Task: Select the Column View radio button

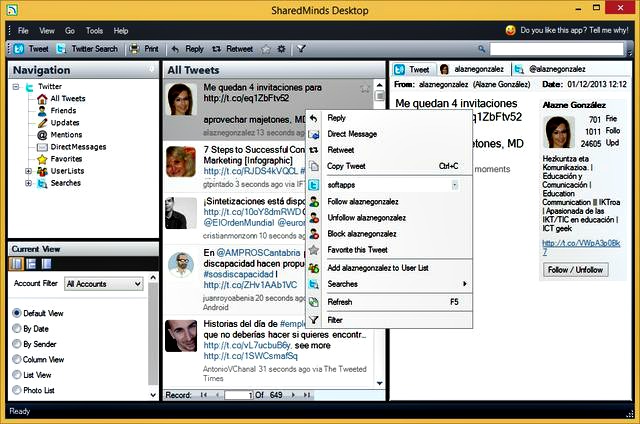Action: 17,359
